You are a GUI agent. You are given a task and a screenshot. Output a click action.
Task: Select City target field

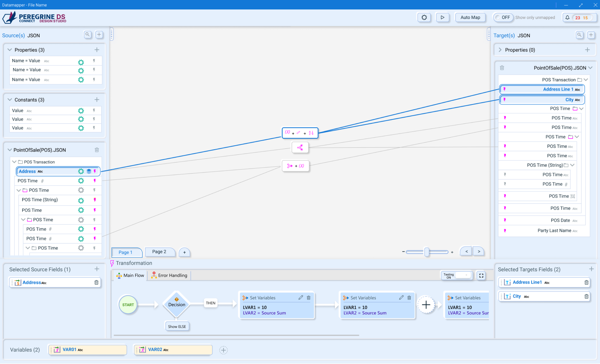[x=542, y=100]
